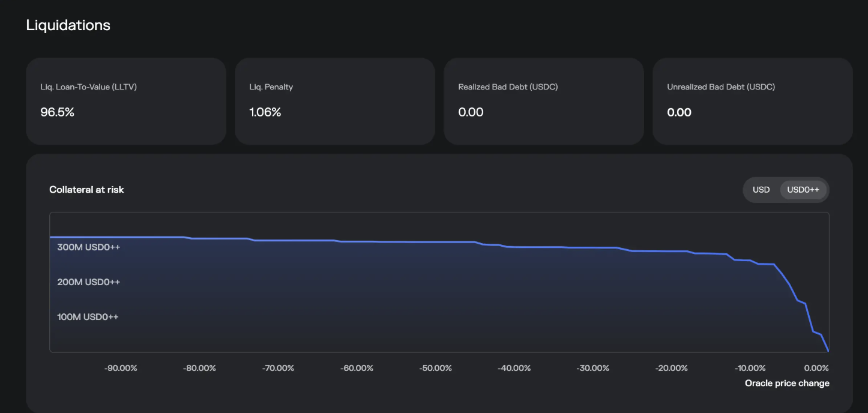868x413 pixels.
Task: Click the Realized Bad Debt (USDC) label
Action: pyautogui.click(x=508, y=87)
